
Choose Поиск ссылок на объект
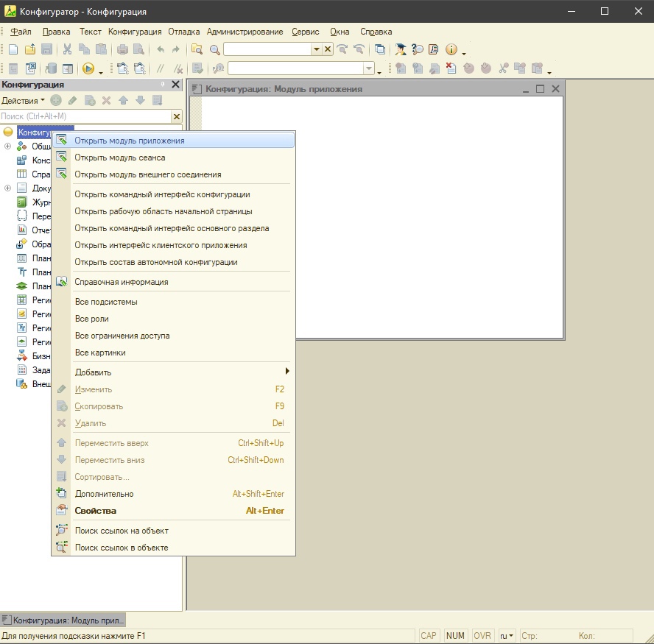(x=173, y=531)
